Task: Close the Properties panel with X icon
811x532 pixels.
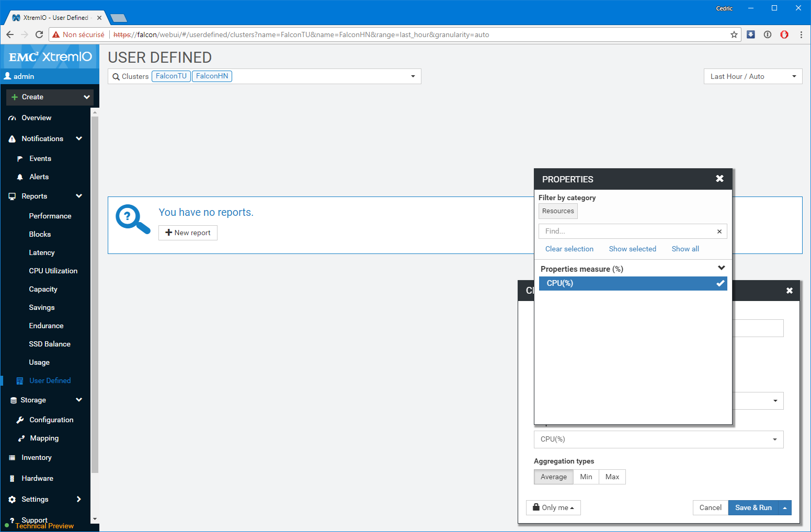Action: 719,179
